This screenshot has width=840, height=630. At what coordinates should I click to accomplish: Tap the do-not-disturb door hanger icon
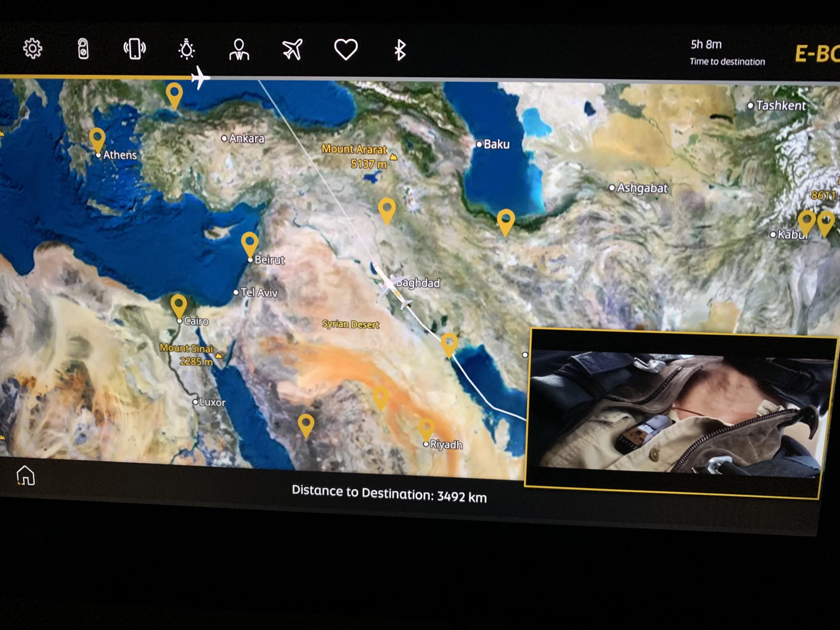83,49
